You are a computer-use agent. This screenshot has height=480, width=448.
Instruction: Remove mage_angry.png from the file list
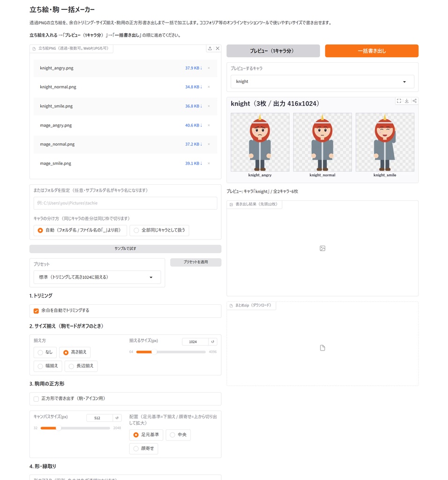[x=209, y=125]
